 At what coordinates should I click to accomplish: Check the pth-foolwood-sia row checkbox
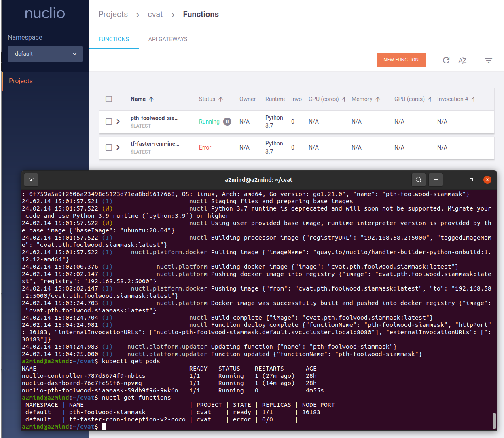[109, 122]
